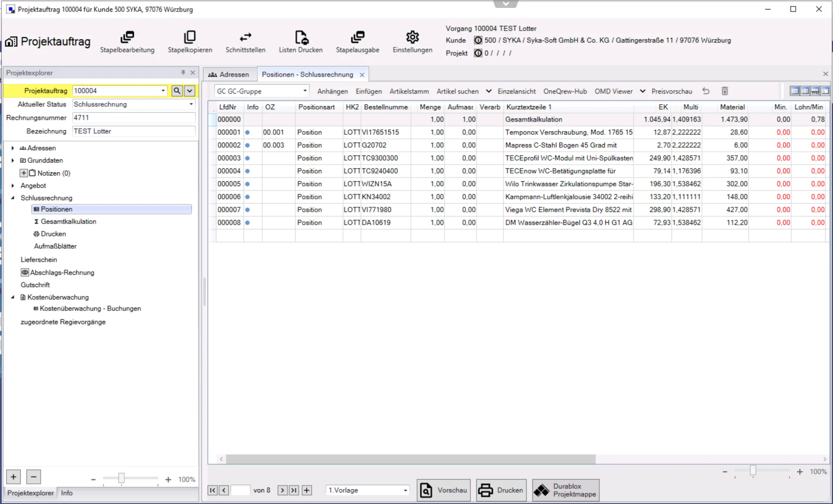Click the undo arrow icon
The image size is (833, 504).
pos(706,91)
